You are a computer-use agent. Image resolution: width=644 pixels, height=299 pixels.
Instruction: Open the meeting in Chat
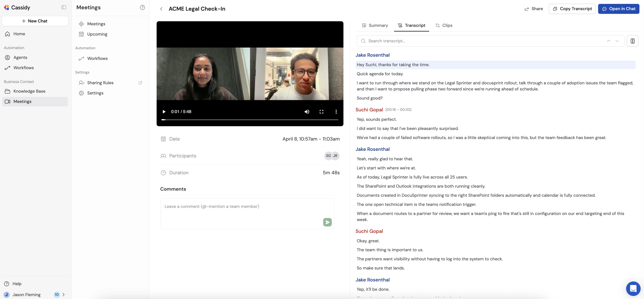pyautogui.click(x=619, y=8)
